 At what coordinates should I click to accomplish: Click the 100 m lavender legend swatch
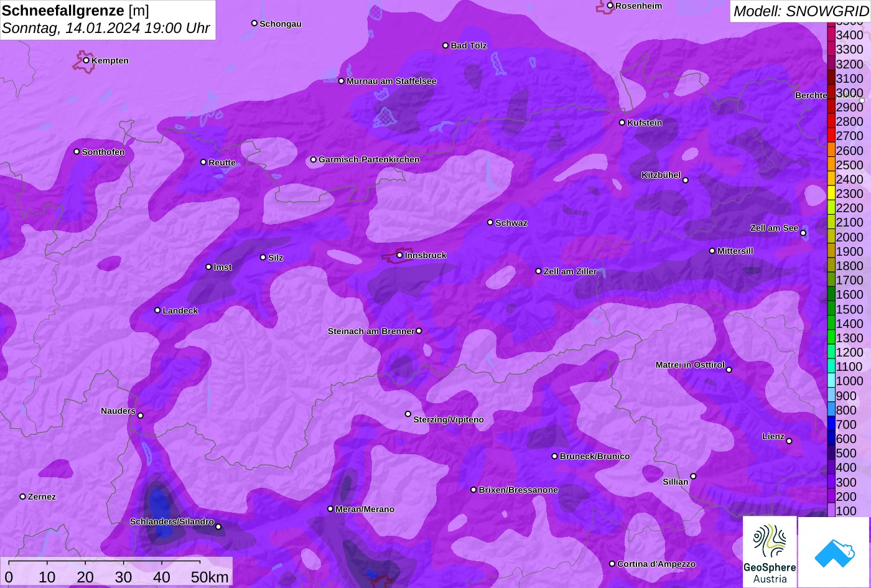pyautogui.click(x=831, y=510)
